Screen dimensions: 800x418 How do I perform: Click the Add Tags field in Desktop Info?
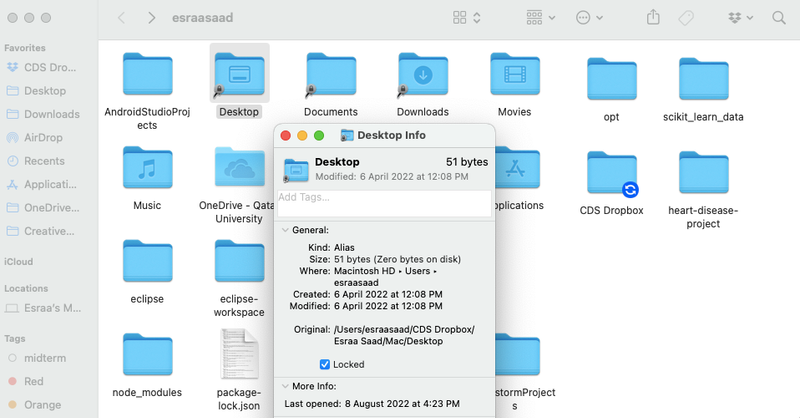pos(384,203)
